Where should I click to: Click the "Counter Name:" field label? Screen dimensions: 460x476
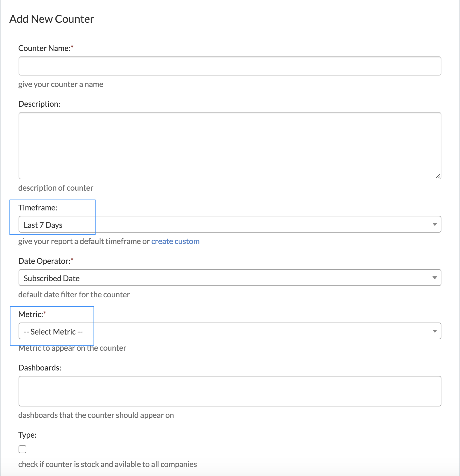pos(44,48)
